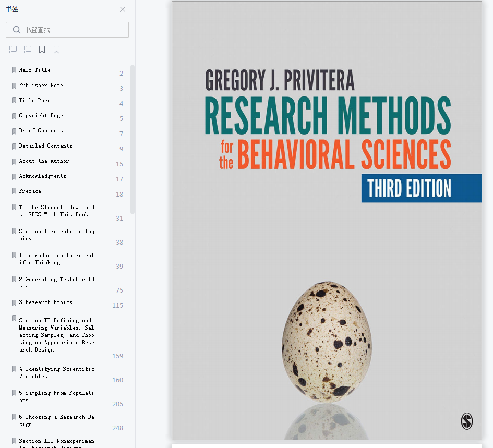Go to Title Page bookmark

34,100
